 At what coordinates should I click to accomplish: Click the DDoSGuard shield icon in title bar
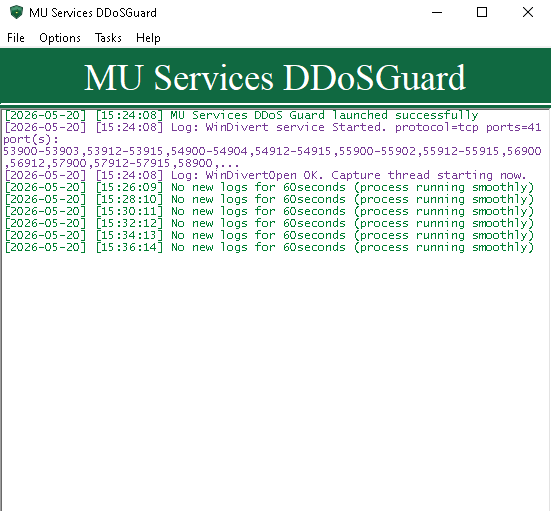pyautogui.click(x=16, y=12)
